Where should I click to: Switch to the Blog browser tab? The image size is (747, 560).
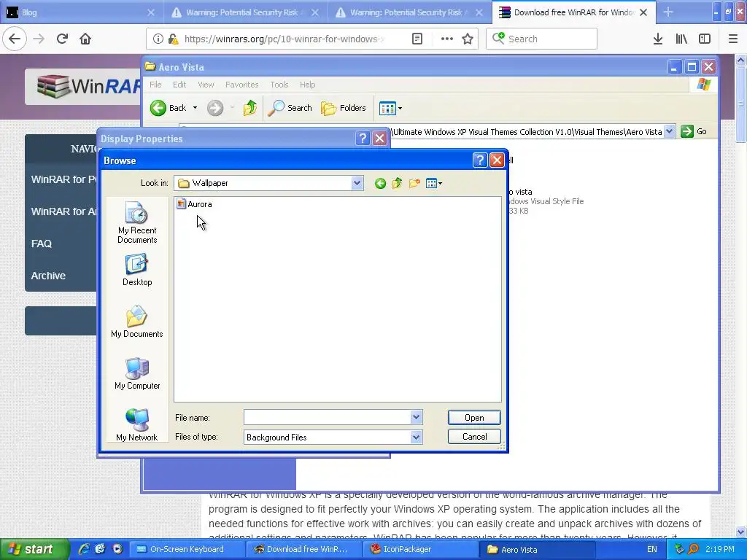[81, 12]
